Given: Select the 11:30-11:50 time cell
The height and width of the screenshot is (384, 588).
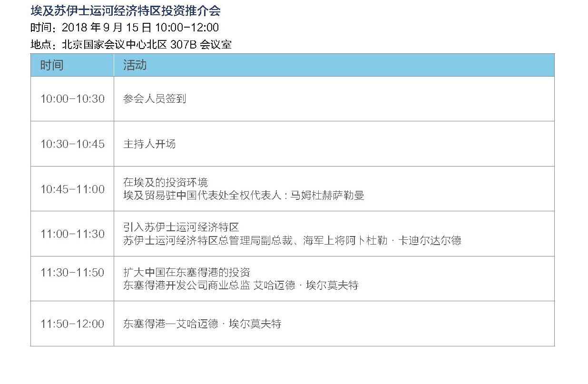Looking at the screenshot, I should [72, 273].
